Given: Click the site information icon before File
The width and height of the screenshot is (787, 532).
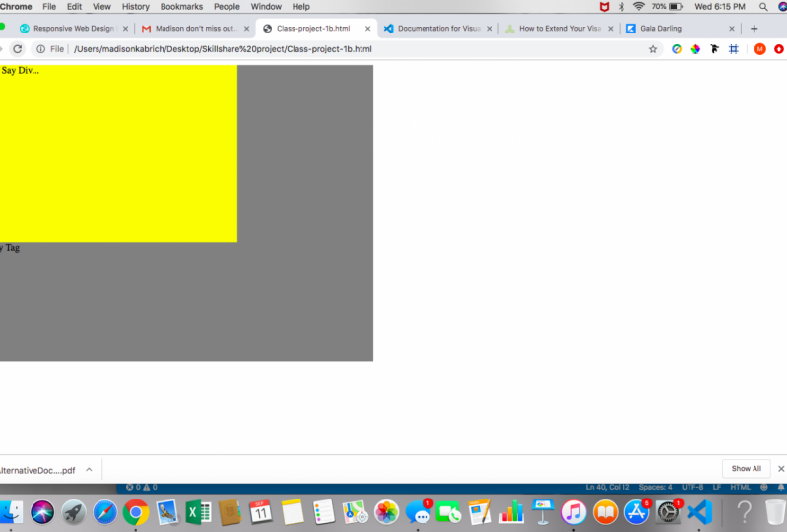Looking at the screenshot, I should tap(40, 49).
